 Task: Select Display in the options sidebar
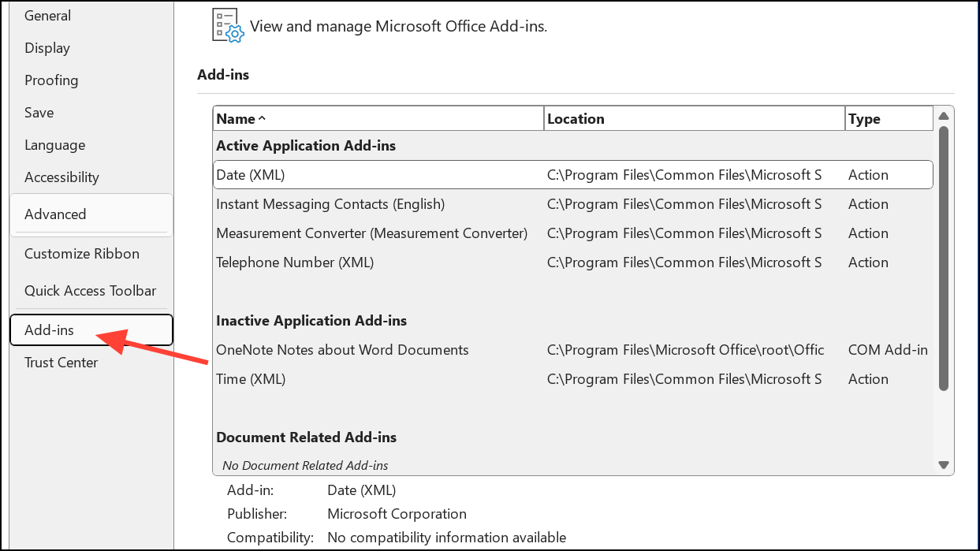[47, 48]
